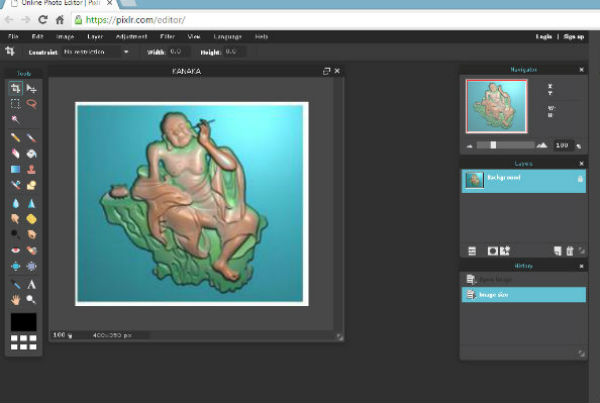The width and height of the screenshot is (600, 403).
Task: Select the Pinch tool
Action: pos(31,266)
